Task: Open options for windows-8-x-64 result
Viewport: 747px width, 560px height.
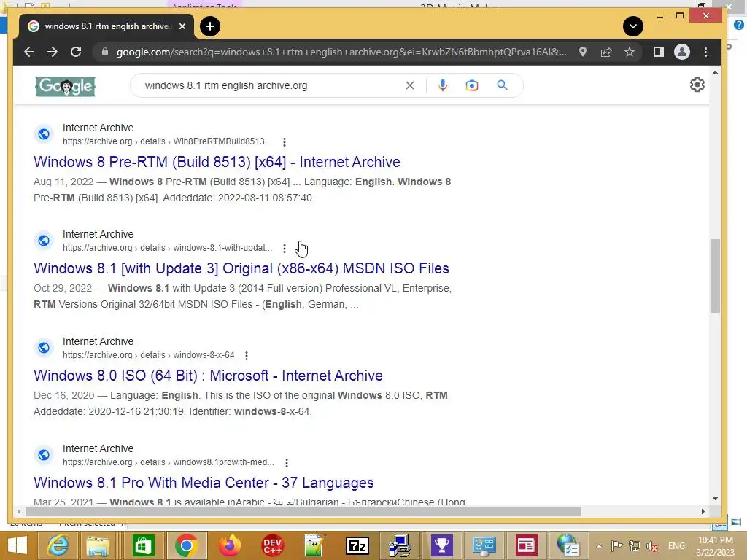Action: (x=247, y=356)
